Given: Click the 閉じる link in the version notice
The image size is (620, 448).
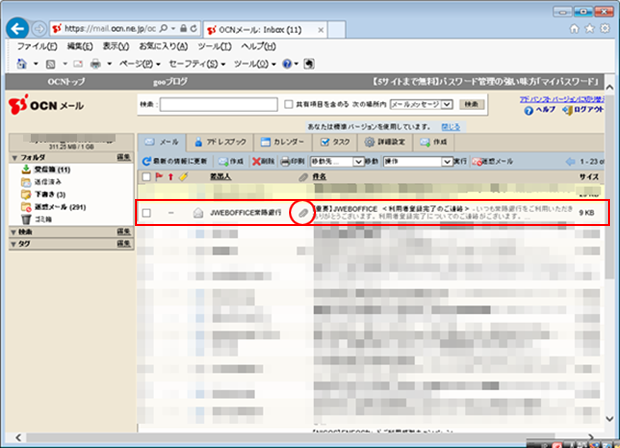Looking at the screenshot, I should (451, 127).
